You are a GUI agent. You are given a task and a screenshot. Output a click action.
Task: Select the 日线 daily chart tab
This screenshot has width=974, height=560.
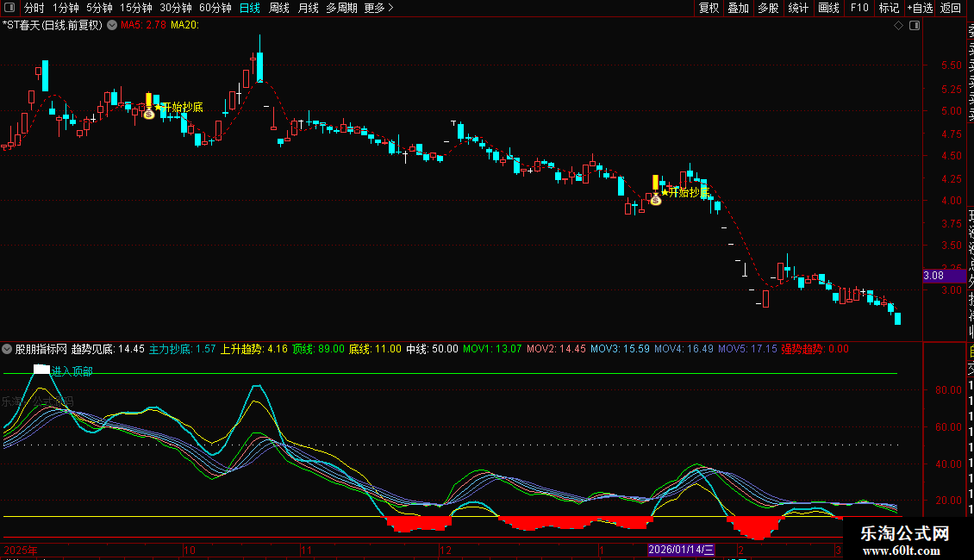(250, 8)
